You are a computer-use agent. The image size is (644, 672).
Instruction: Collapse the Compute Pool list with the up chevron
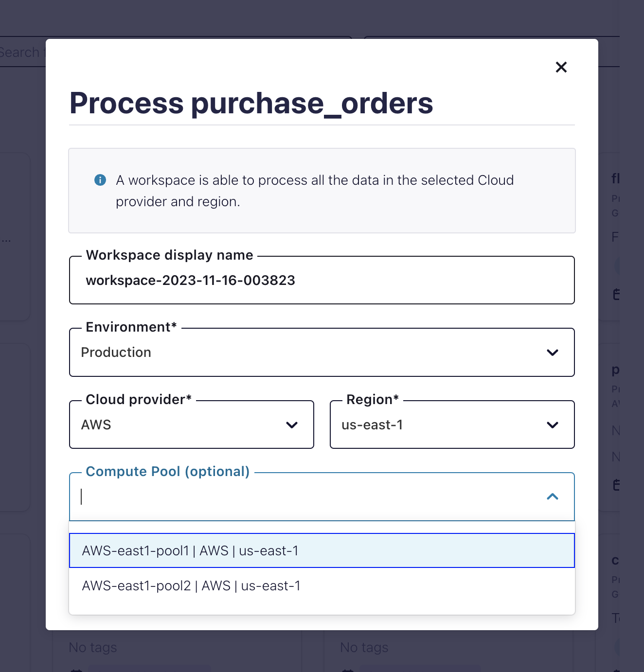pos(552,496)
